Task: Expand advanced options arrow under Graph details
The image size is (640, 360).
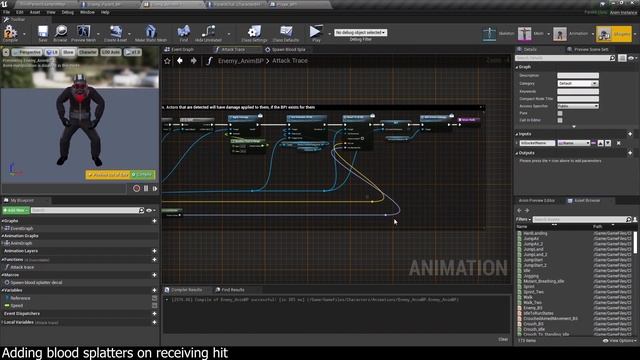Action: (x=574, y=127)
